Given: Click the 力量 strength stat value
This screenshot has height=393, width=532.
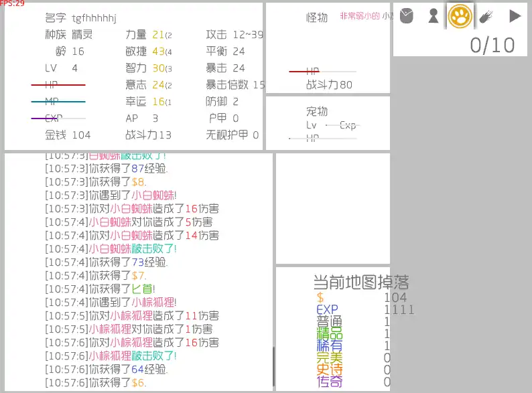Looking at the screenshot, I should [x=159, y=35].
